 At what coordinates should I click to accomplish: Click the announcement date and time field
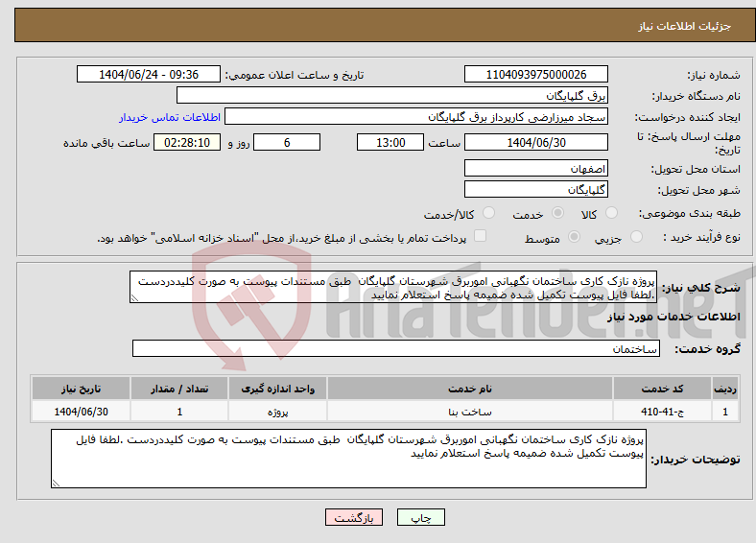(149, 74)
